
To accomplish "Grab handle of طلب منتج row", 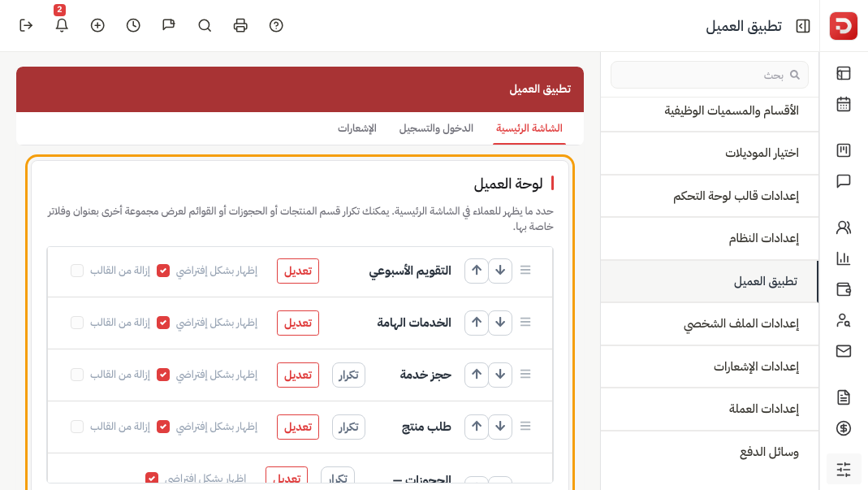I will click(x=525, y=427).
